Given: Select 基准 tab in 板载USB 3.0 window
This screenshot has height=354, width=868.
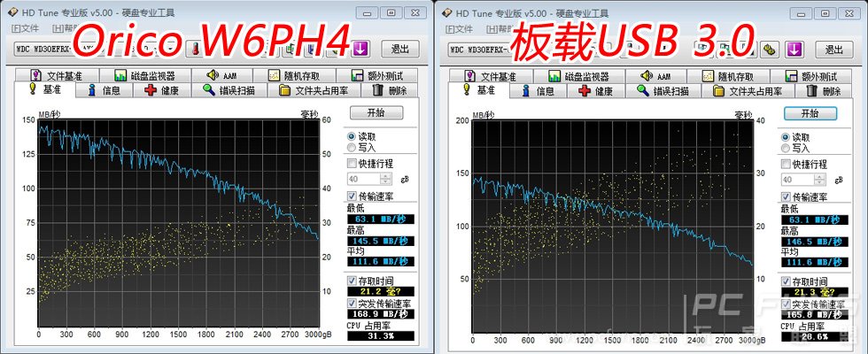Looking at the screenshot, I should [479, 89].
